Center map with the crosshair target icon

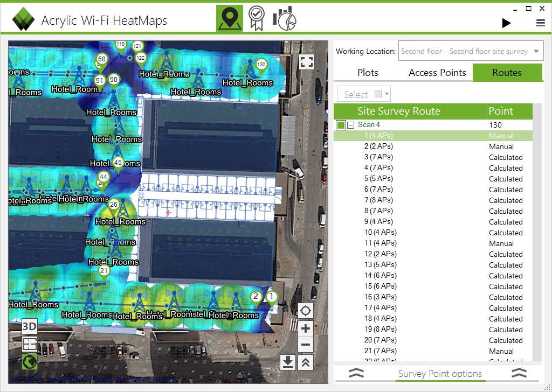(x=305, y=311)
